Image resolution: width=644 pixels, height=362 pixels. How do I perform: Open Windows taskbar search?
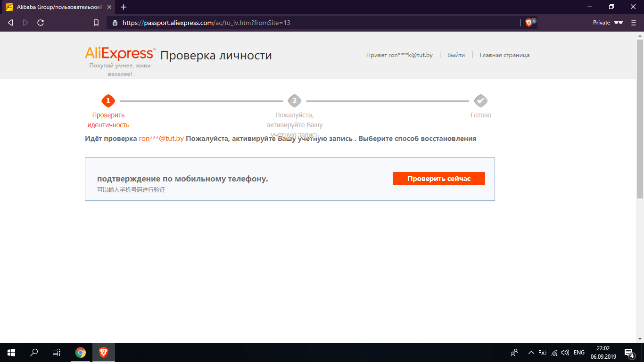click(x=34, y=353)
